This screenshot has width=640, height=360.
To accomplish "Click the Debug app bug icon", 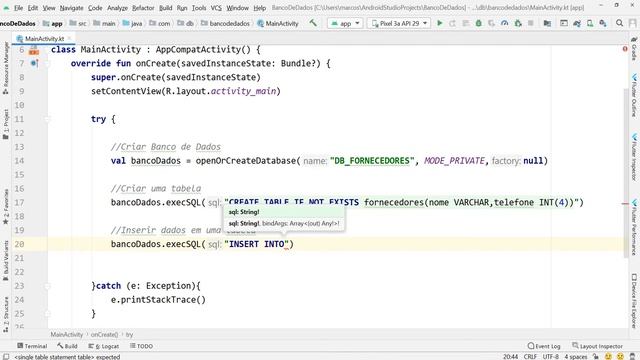I will click(x=479, y=23).
